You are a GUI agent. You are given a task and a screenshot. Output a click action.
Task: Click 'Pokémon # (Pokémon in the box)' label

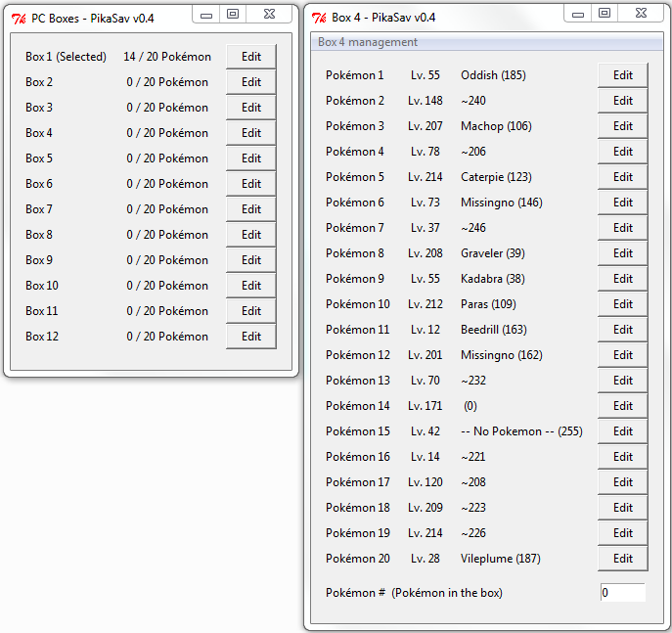click(414, 593)
